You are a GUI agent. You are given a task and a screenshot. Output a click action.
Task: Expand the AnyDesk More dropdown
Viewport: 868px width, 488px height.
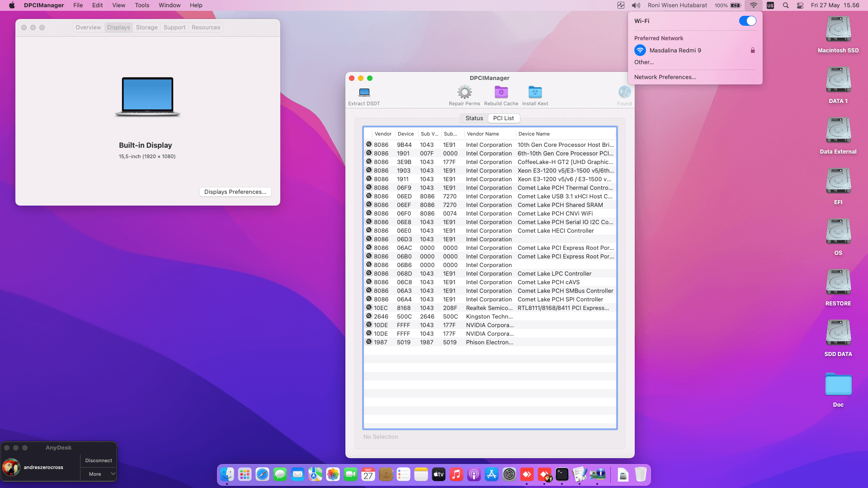99,474
